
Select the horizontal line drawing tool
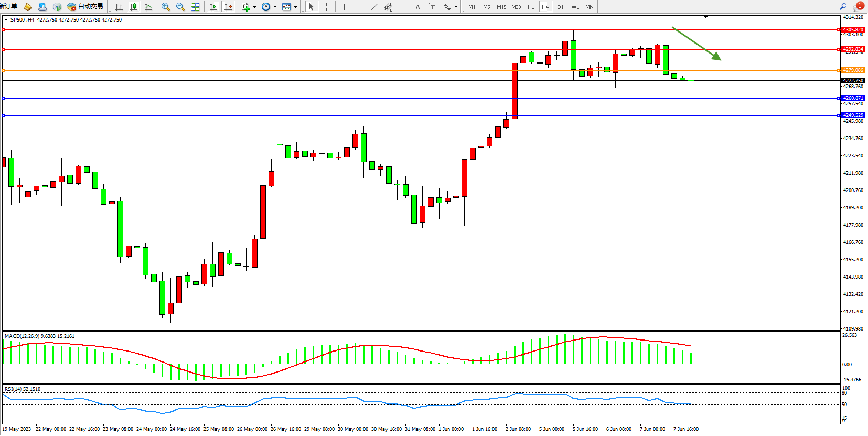pyautogui.click(x=359, y=7)
